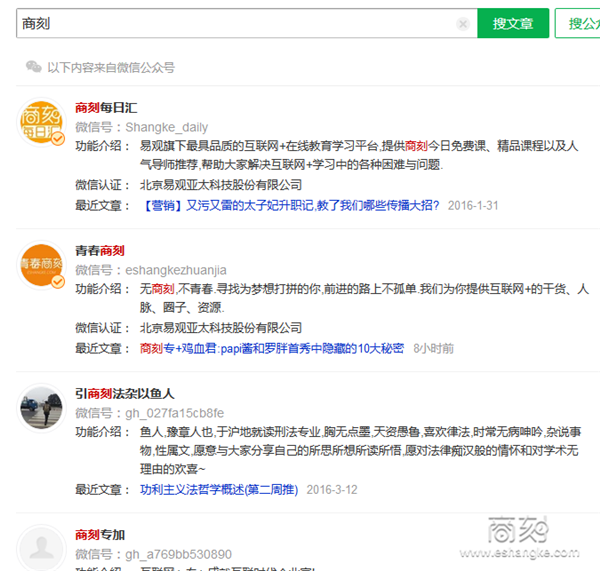Image resolution: width=600 pixels, height=571 pixels.
Task: Clear the search box with the X icon
Action: pos(462,23)
